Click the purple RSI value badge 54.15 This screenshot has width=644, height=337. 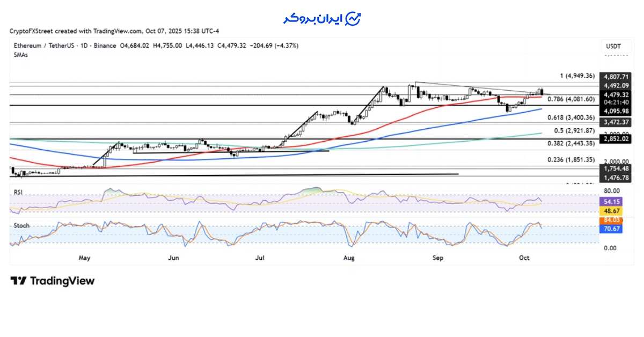coord(611,201)
